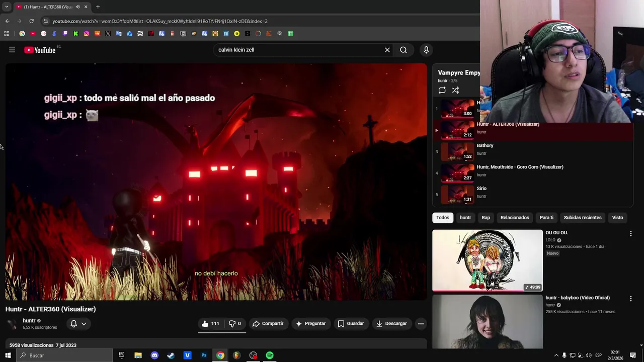This screenshot has width=644, height=362.
Task: Open Discord from the taskbar
Action: 154,355
